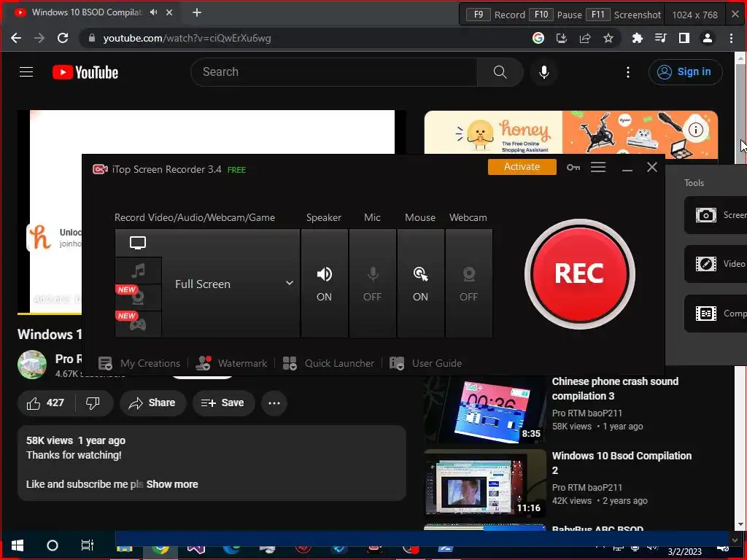Screen dimensions: 747x560
Task: Click the browser address bar URL
Action: (x=187, y=38)
